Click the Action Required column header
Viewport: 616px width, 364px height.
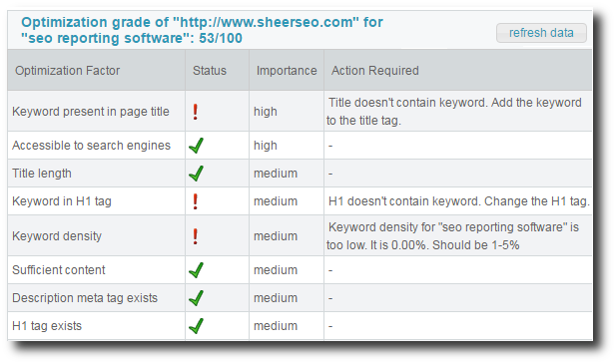[x=374, y=71]
